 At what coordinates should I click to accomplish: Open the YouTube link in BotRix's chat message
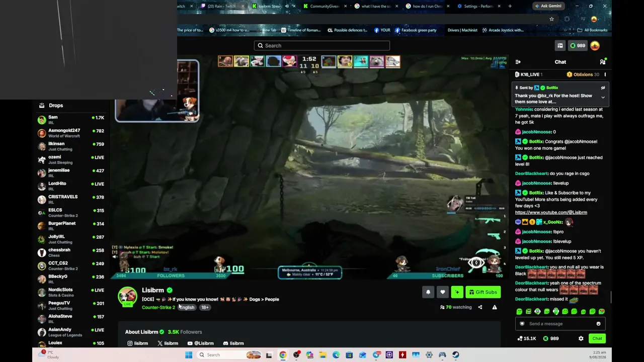551,213
